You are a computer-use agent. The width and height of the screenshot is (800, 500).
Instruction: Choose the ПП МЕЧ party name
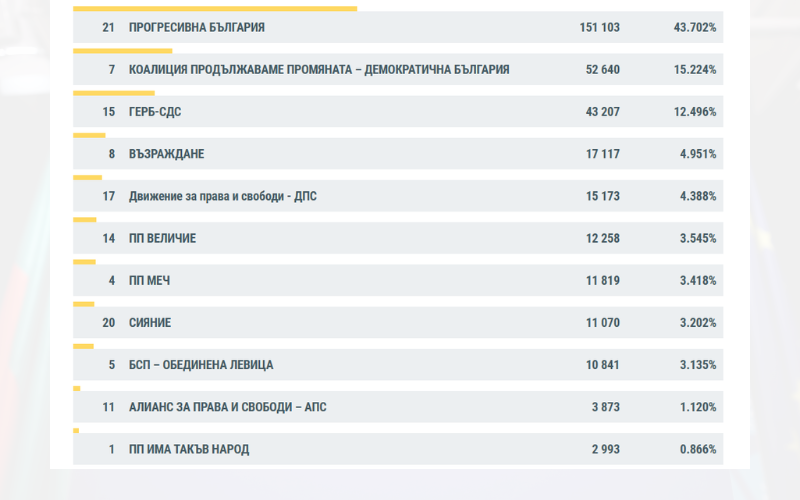click(150, 281)
